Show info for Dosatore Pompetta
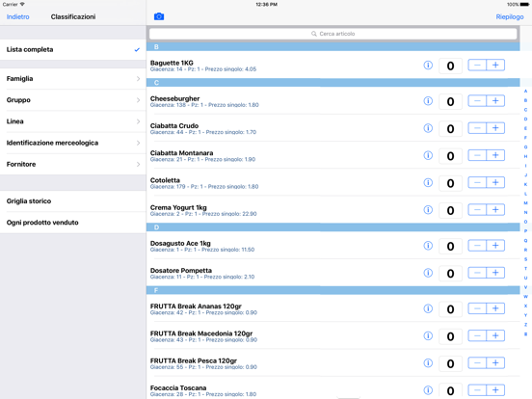 click(x=428, y=273)
